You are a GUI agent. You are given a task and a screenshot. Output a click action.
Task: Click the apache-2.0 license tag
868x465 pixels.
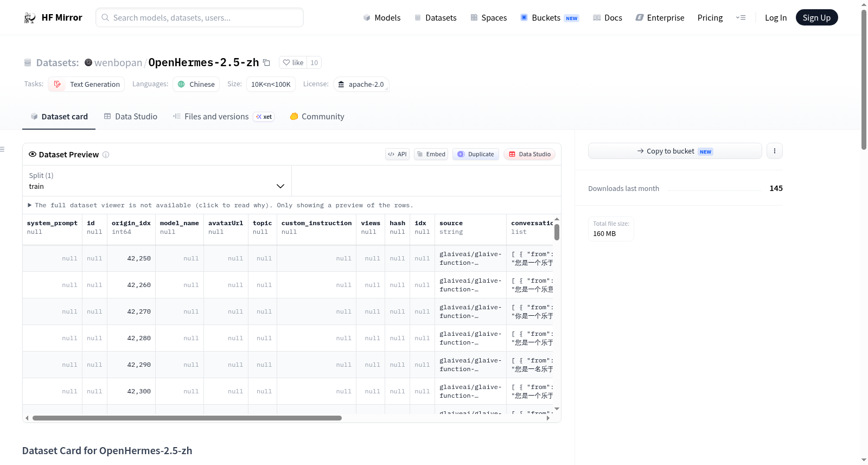coord(361,84)
